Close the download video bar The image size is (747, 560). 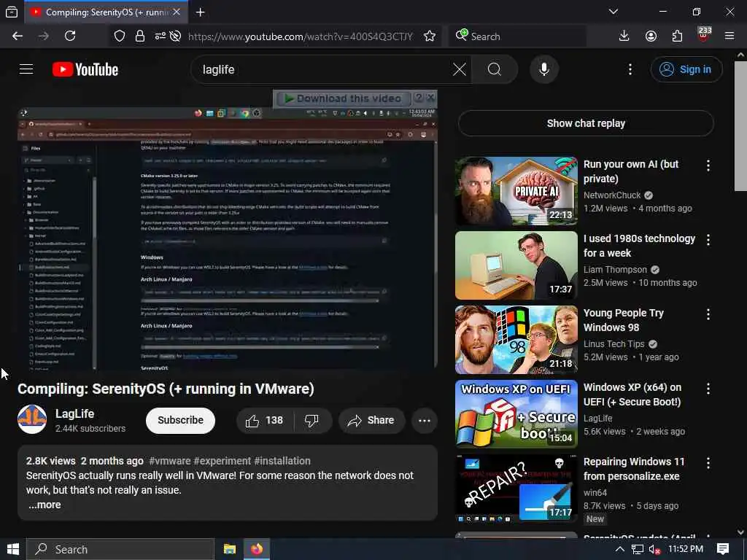tap(430, 98)
